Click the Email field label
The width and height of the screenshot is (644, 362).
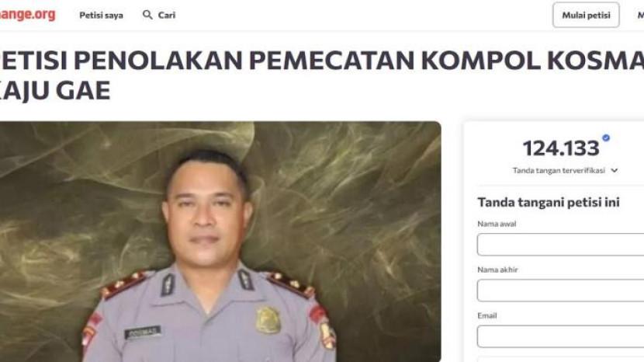[487, 316]
